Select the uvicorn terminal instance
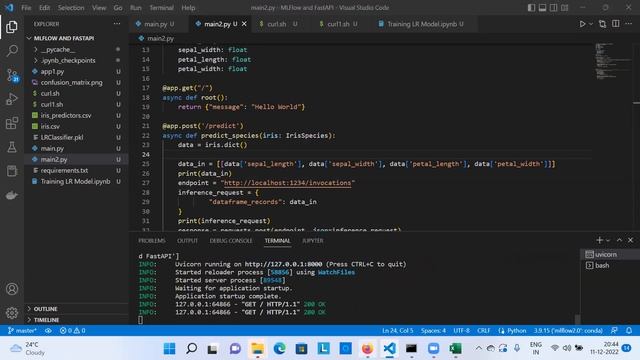The width and height of the screenshot is (640, 360). pos(610,254)
